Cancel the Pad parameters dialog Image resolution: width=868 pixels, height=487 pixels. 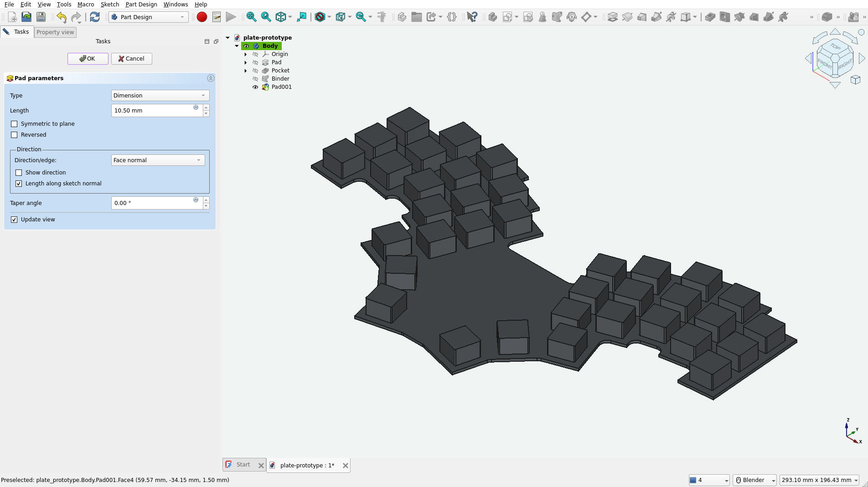pos(131,58)
